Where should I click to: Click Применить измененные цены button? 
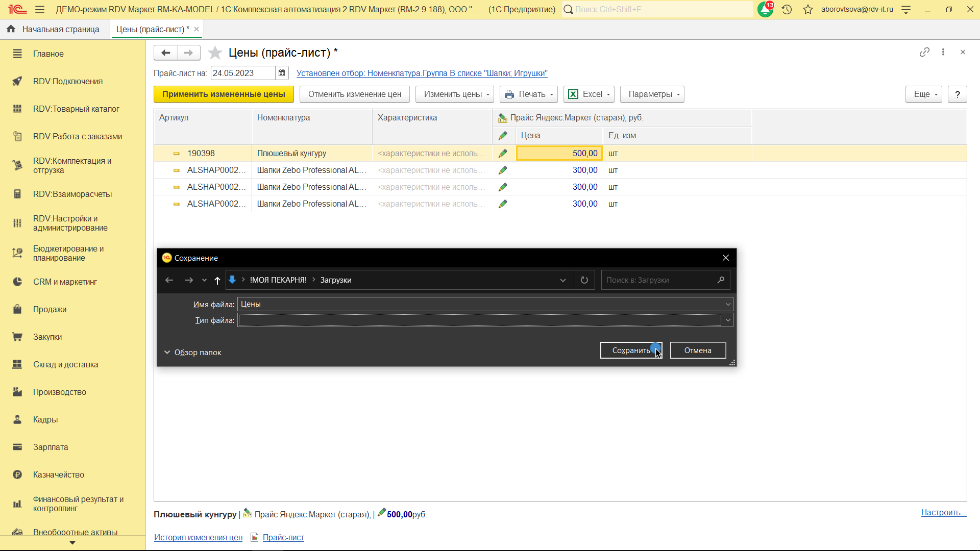coord(224,94)
